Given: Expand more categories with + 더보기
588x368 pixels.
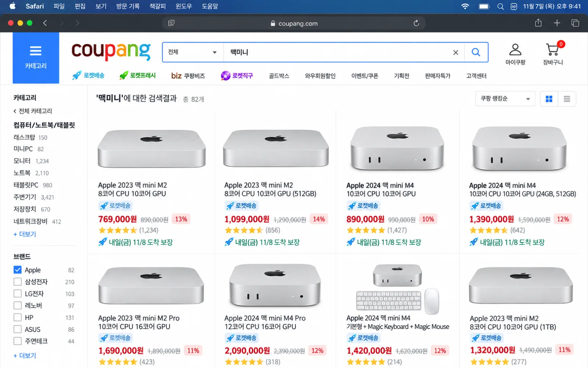Looking at the screenshot, I should 25,234.
